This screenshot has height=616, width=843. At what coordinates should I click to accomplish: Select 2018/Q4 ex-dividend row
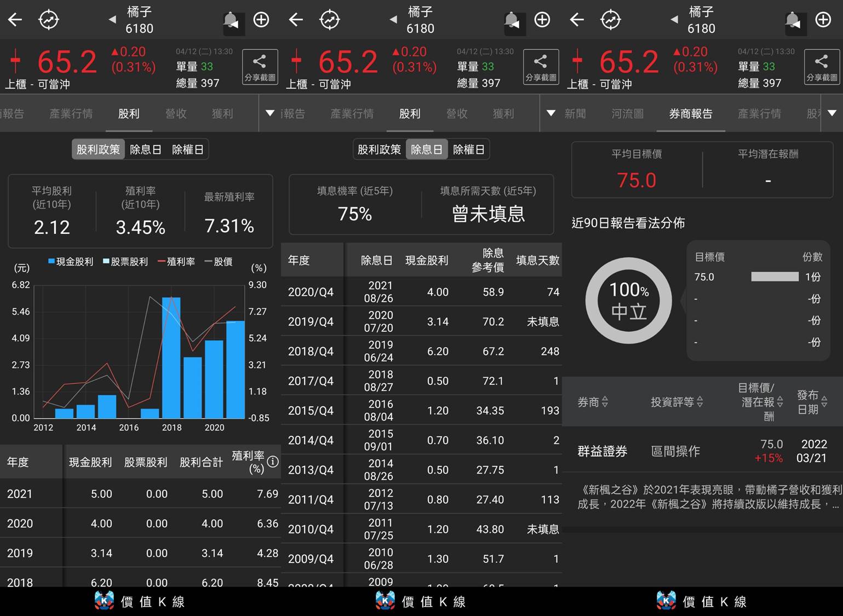(x=421, y=350)
